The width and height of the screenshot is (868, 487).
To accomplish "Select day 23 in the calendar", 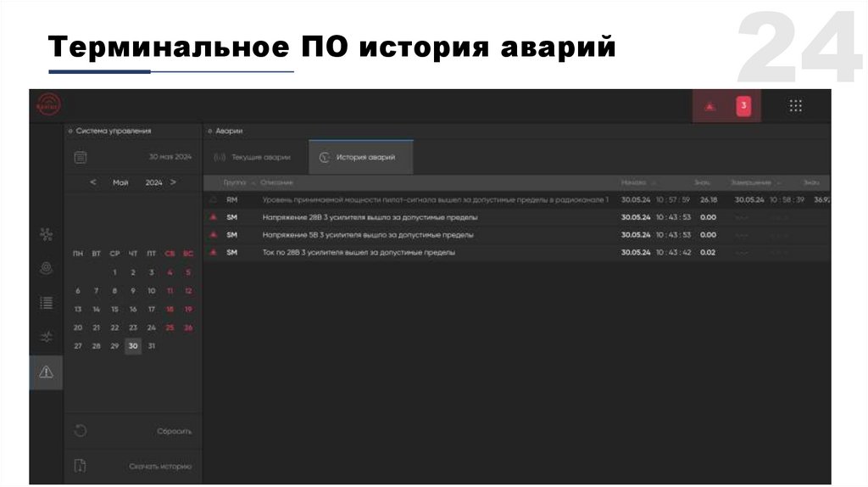I will (x=133, y=327).
